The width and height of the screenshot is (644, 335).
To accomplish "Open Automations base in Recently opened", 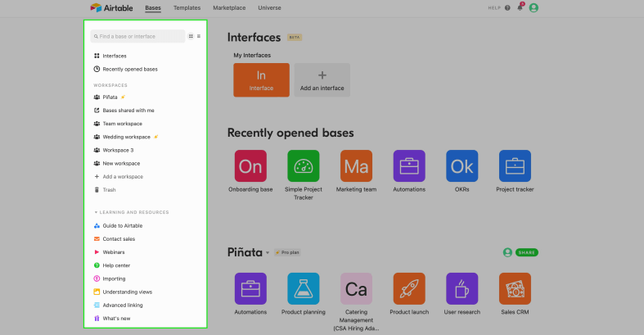I will (409, 165).
